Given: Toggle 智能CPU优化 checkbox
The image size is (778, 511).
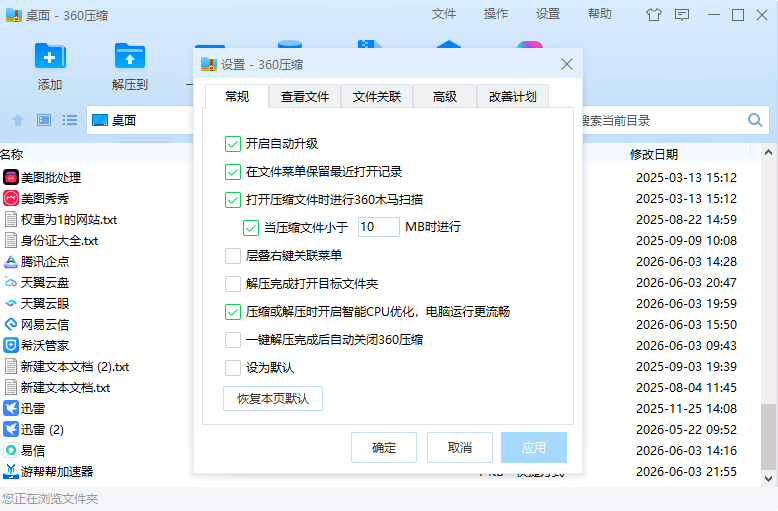Looking at the screenshot, I should [233, 312].
